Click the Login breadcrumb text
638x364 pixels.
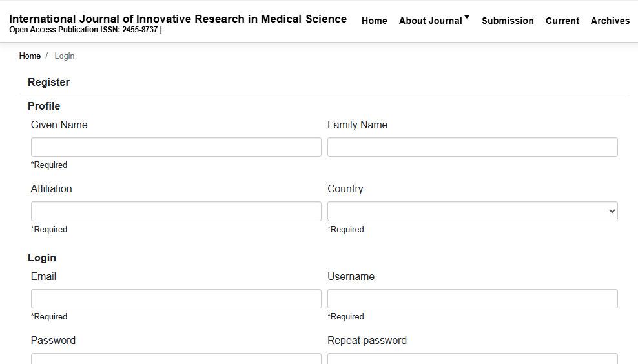[65, 56]
